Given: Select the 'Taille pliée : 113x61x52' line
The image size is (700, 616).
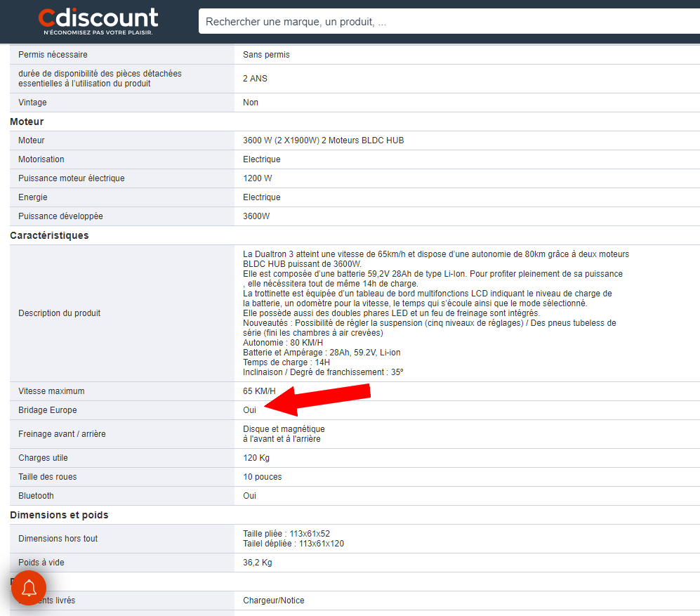Looking at the screenshot, I should coord(286,534).
